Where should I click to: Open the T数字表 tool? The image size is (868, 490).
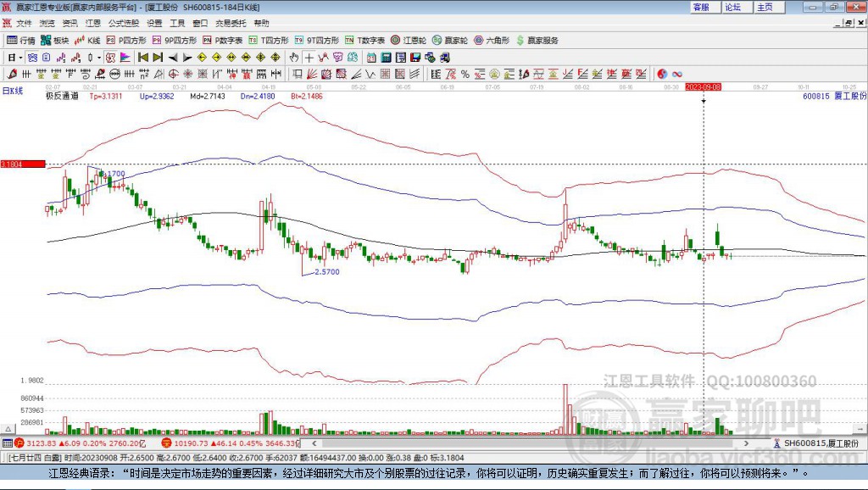(364, 41)
